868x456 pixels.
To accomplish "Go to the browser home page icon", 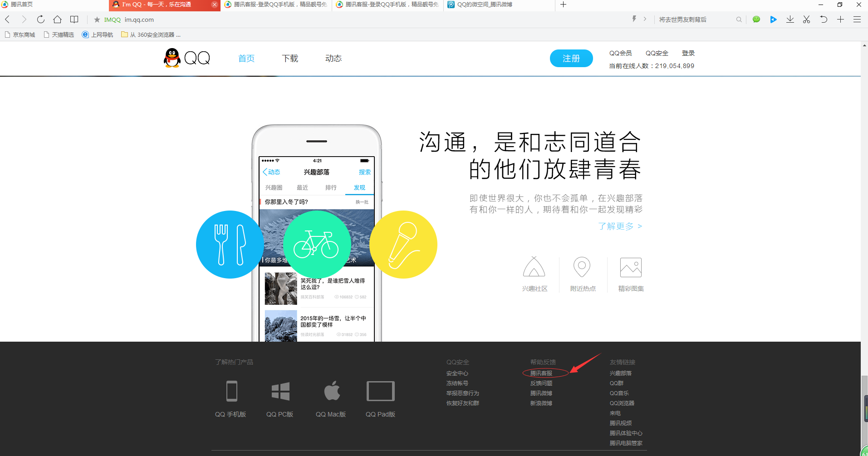I will tap(57, 20).
